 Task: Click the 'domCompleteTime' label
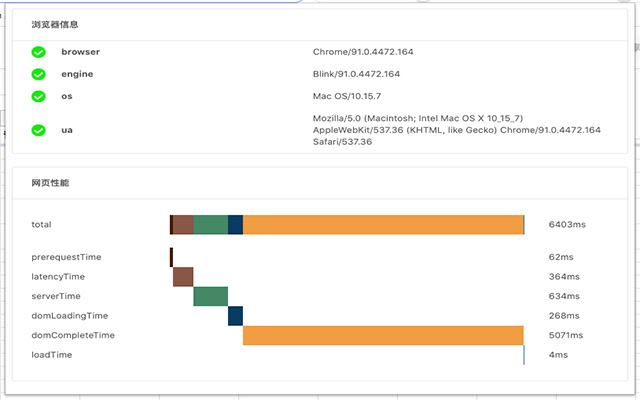click(73, 336)
